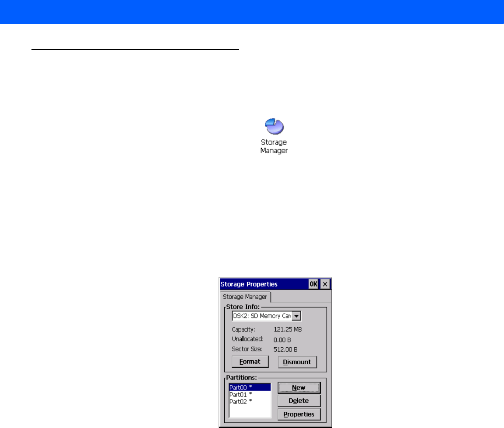Click OK in Storage Properties title bar
The height and width of the screenshot is (428, 504).
coord(313,284)
